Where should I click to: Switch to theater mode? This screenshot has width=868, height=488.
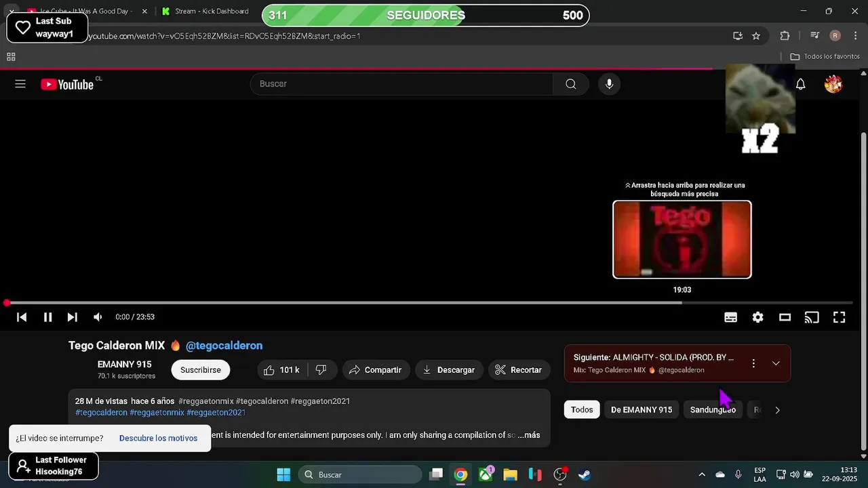(785, 317)
